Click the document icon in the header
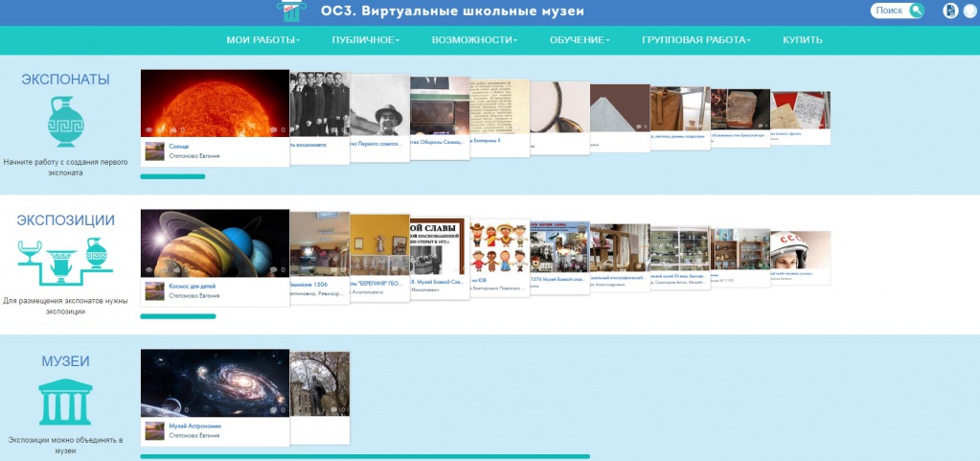The image size is (980, 461). coord(950,11)
